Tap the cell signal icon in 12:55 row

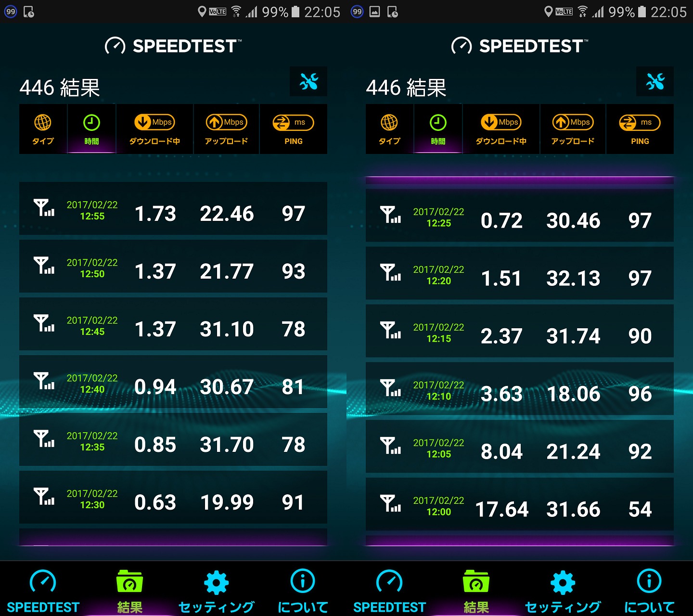click(44, 208)
